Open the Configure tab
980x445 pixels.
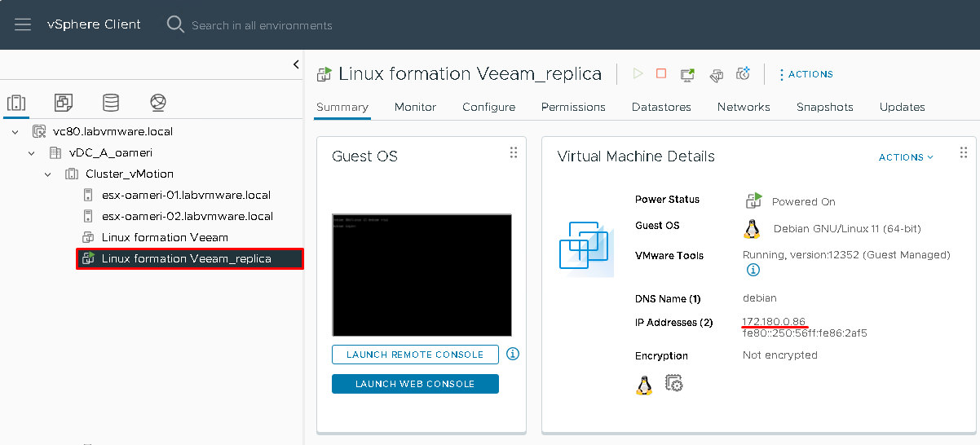[x=488, y=107]
